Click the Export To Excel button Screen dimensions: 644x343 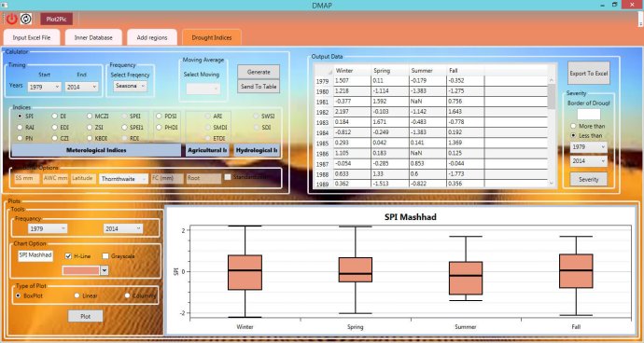click(x=589, y=73)
